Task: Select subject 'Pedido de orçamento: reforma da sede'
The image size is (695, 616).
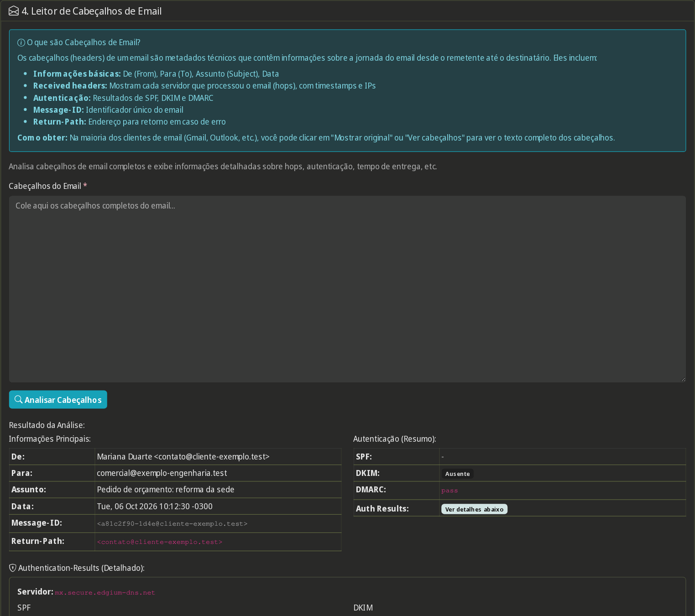Action: pos(166,490)
